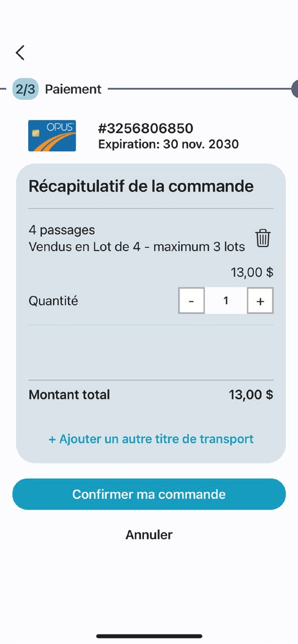Add another transit fare via Ajouter link
This screenshot has width=298, height=644.
tap(151, 439)
